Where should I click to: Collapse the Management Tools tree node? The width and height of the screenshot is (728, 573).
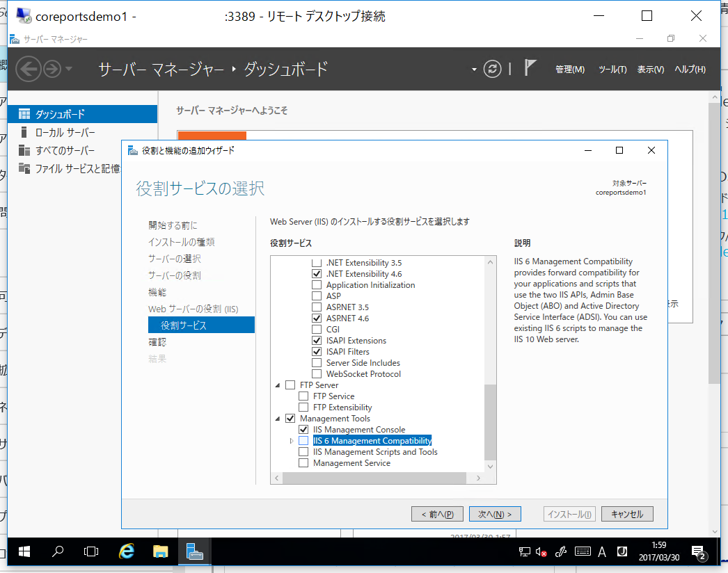[278, 419]
